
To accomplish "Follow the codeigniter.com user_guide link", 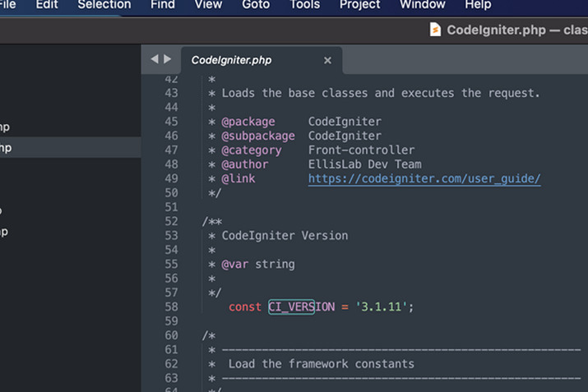I will (424, 178).
